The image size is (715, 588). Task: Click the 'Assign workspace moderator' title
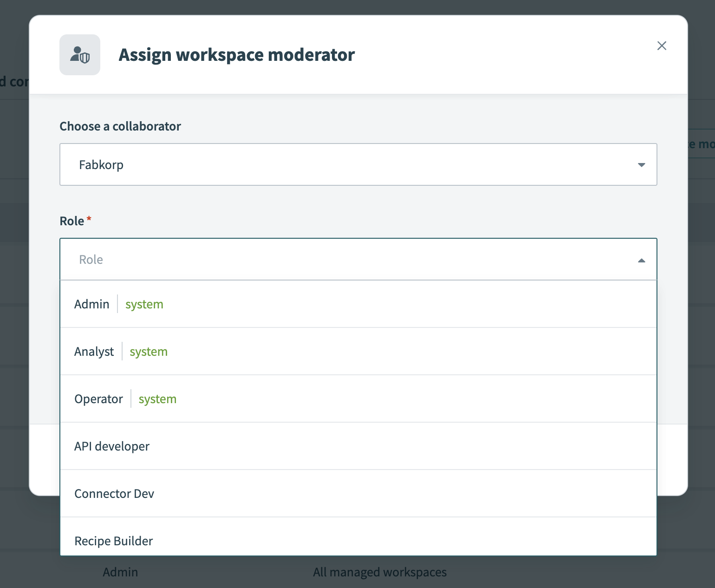coord(237,55)
